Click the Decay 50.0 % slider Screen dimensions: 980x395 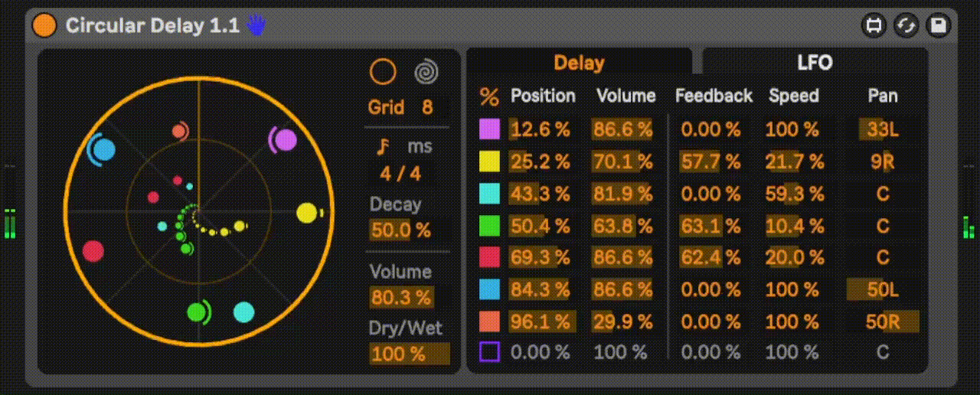400,230
